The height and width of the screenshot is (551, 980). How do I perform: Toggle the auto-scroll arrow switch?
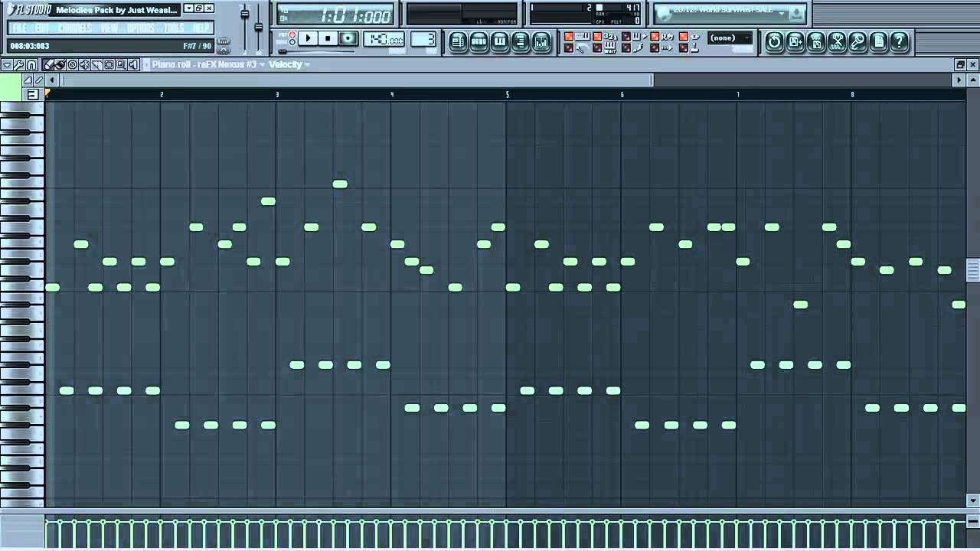pos(655,47)
